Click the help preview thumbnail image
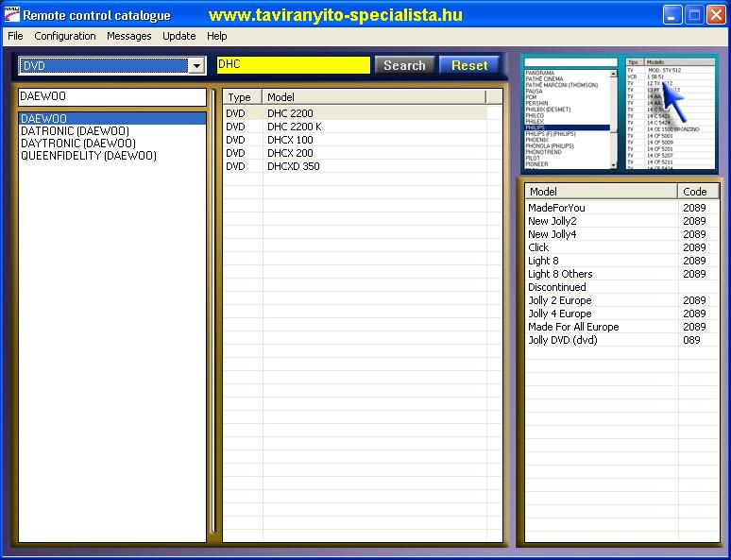The width and height of the screenshot is (731, 560). [620, 113]
